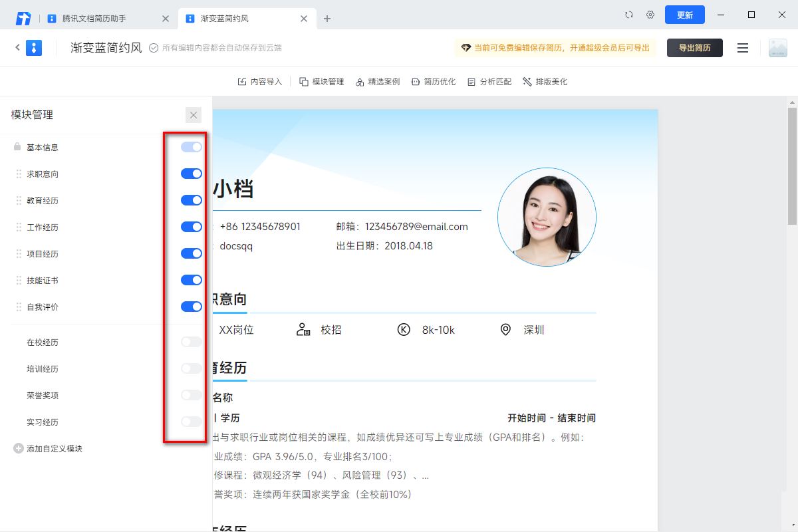Go back with the left arrow
798x532 pixels.
[x=18, y=47]
